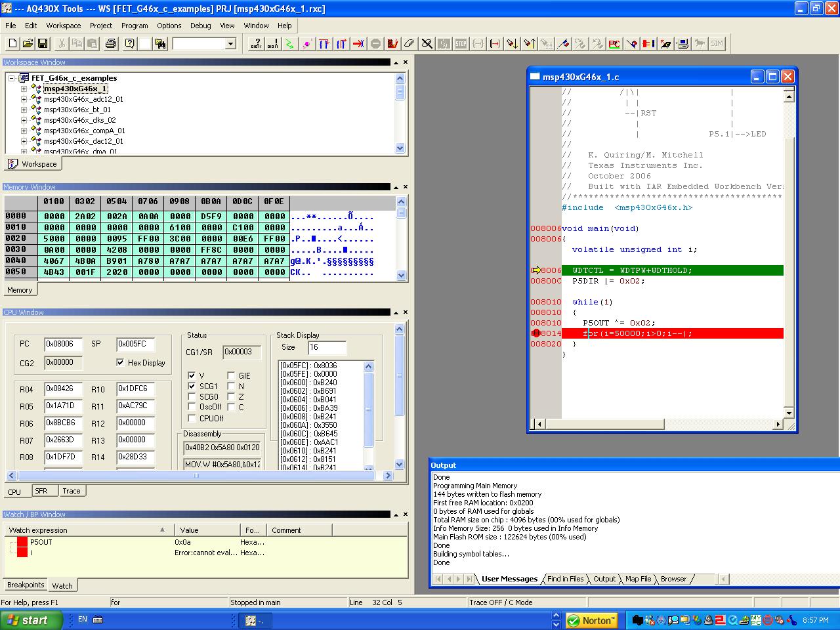Click the upload up-arrow toolbar icon
The height and width of the screenshot is (630, 840).
[529, 43]
